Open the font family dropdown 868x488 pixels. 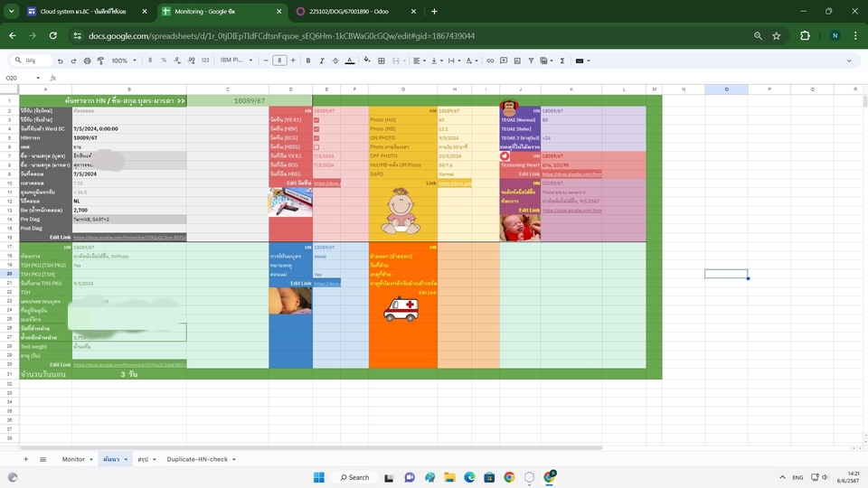(x=236, y=61)
